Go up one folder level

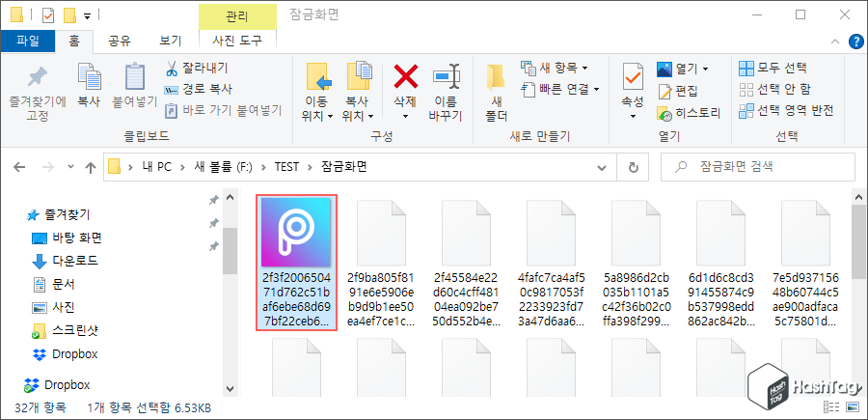click(x=90, y=167)
